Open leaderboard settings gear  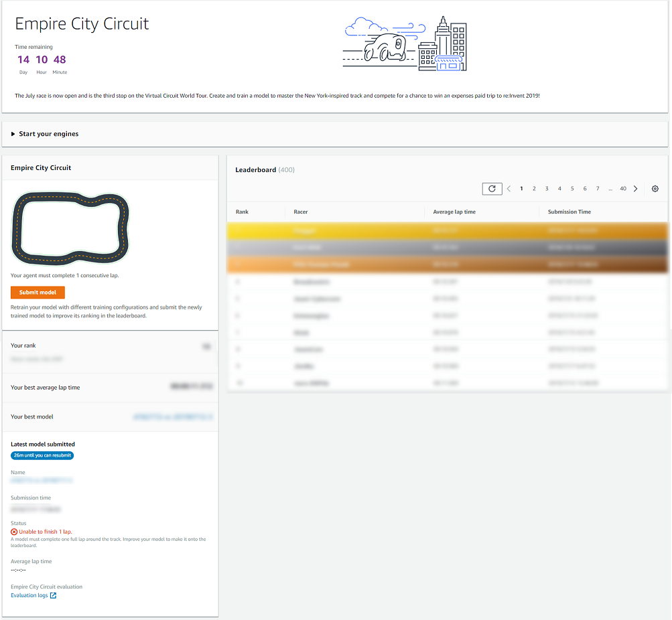[x=655, y=189]
